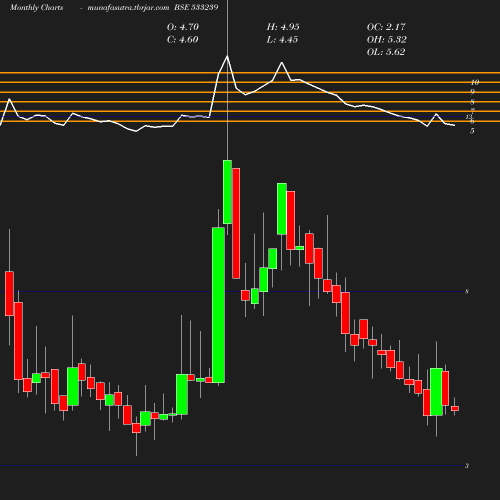Click the 'H: 4.95' high value
500x500 pixels.
coord(283,27)
